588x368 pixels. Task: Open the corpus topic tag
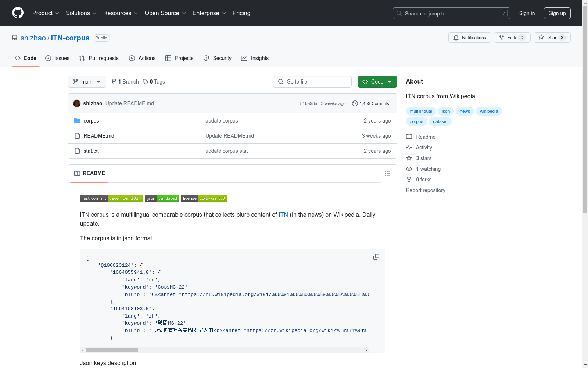click(416, 121)
